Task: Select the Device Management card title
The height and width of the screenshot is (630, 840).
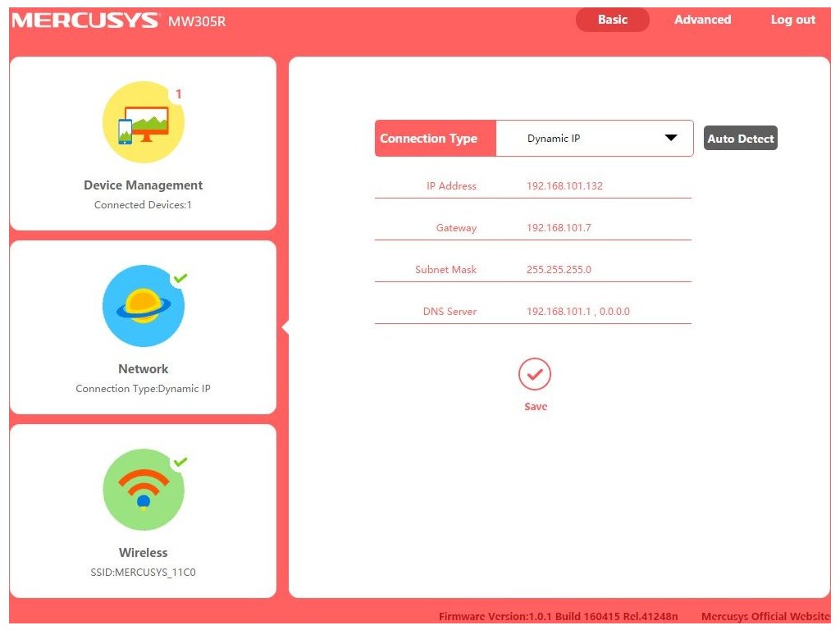Action: click(143, 185)
